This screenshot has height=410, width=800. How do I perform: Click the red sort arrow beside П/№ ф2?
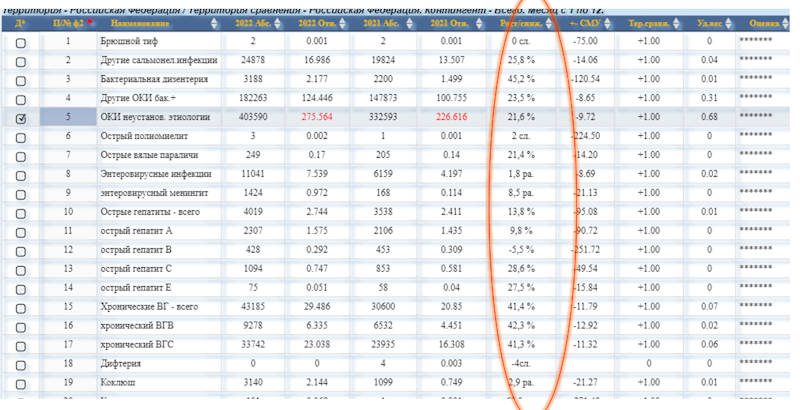[x=91, y=22]
